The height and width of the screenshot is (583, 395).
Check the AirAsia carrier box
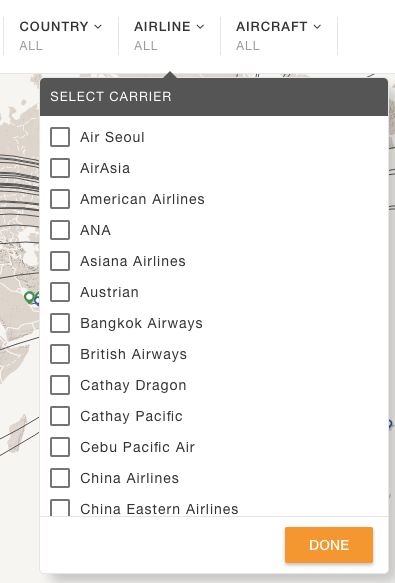click(60, 168)
